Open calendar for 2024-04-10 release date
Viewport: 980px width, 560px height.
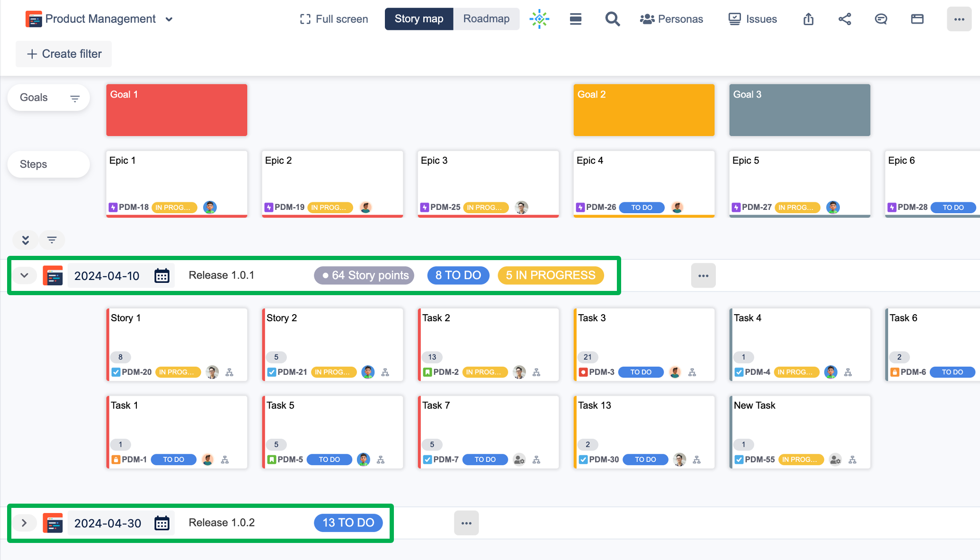tap(162, 276)
